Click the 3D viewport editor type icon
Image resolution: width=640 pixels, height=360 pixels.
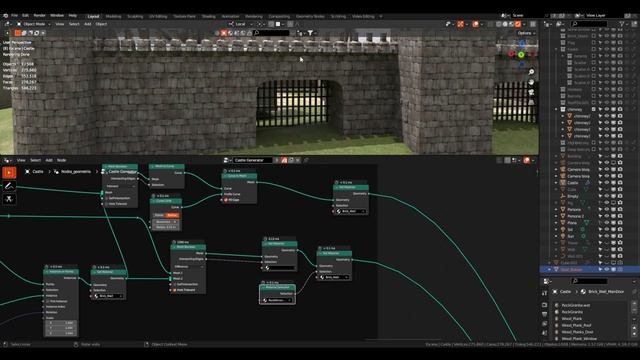point(7,24)
